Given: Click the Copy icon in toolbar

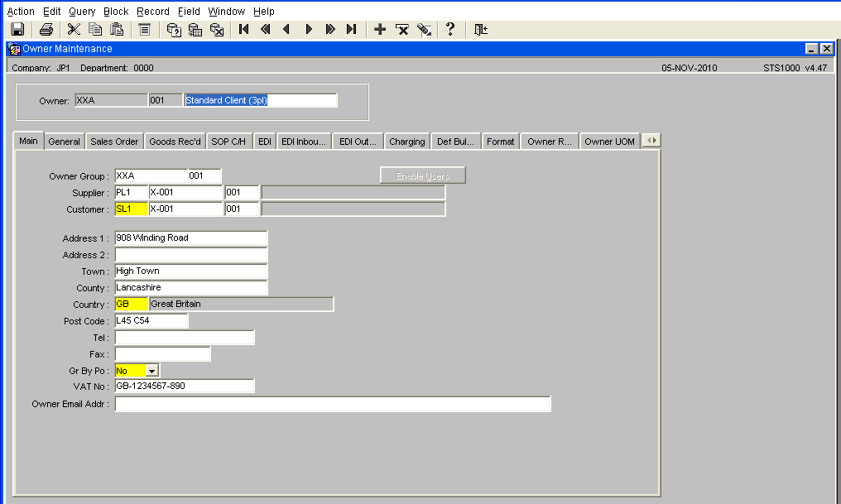Looking at the screenshot, I should pos(95,30).
